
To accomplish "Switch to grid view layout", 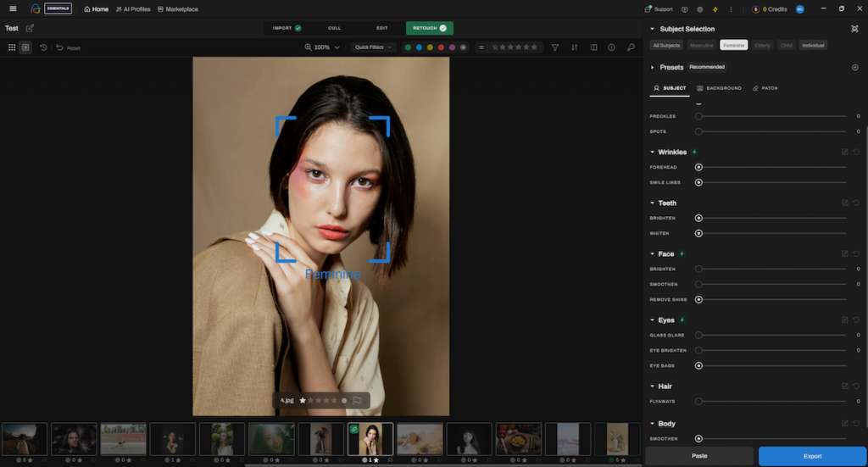I will [12, 47].
